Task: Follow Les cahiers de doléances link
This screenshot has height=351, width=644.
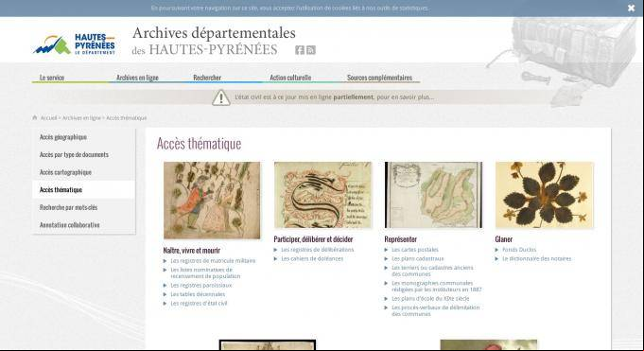Action: click(x=312, y=259)
